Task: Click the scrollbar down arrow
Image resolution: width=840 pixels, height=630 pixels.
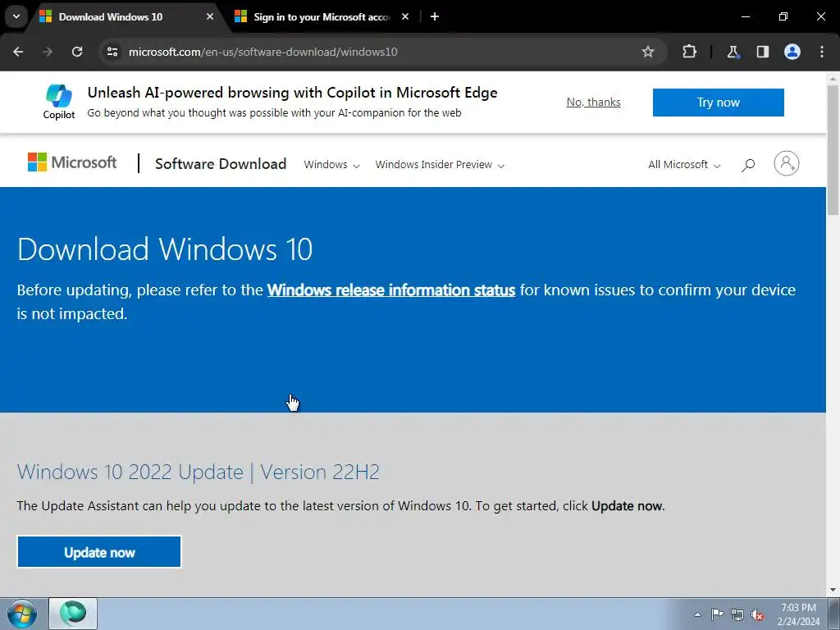Action: [833, 590]
